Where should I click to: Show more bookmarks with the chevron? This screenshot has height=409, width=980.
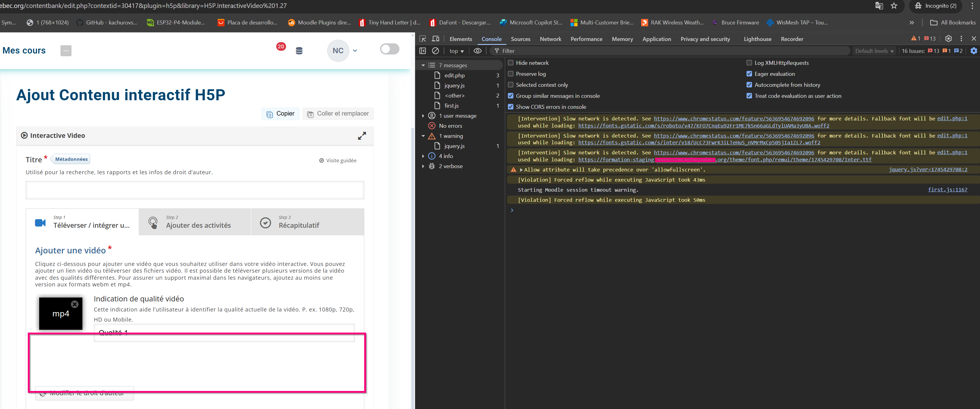[x=912, y=22]
